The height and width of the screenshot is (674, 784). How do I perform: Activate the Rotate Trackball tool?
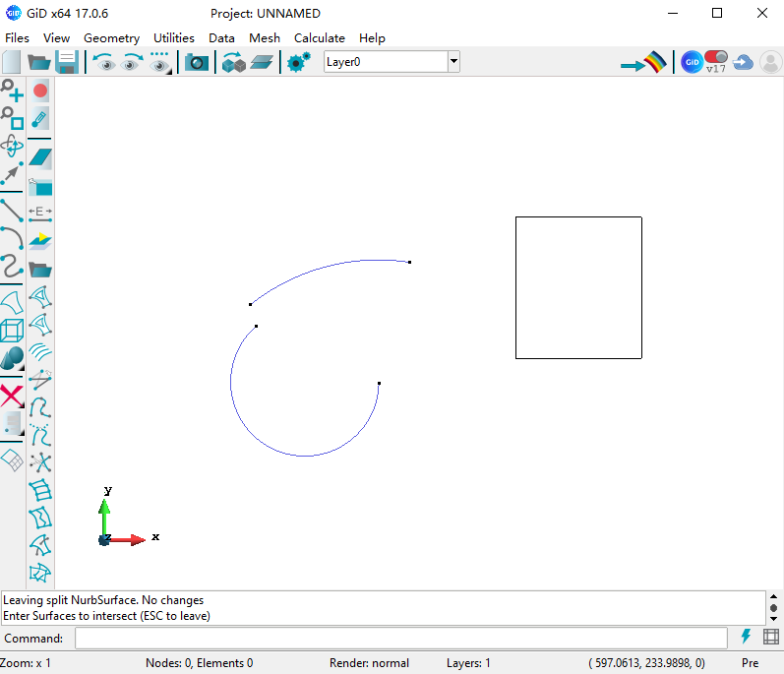click(12, 146)
